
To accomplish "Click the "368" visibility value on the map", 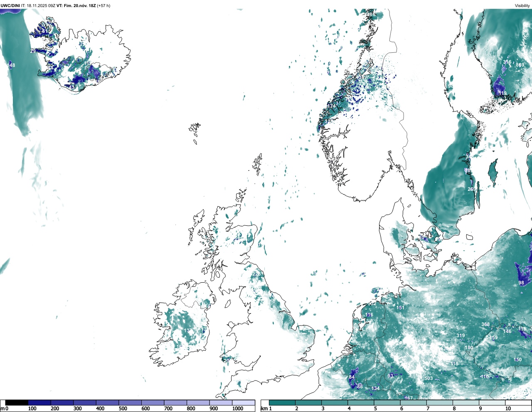I will (485, 325).
